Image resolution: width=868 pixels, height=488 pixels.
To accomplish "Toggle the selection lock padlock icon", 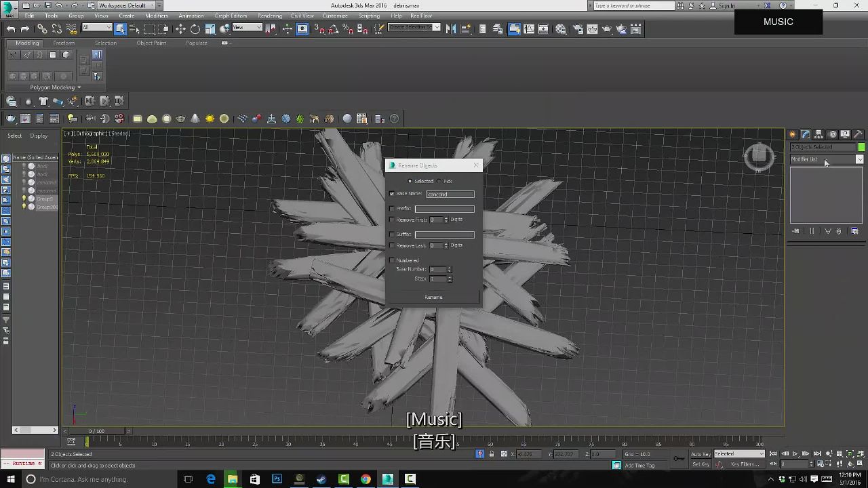I will point(492,454).
